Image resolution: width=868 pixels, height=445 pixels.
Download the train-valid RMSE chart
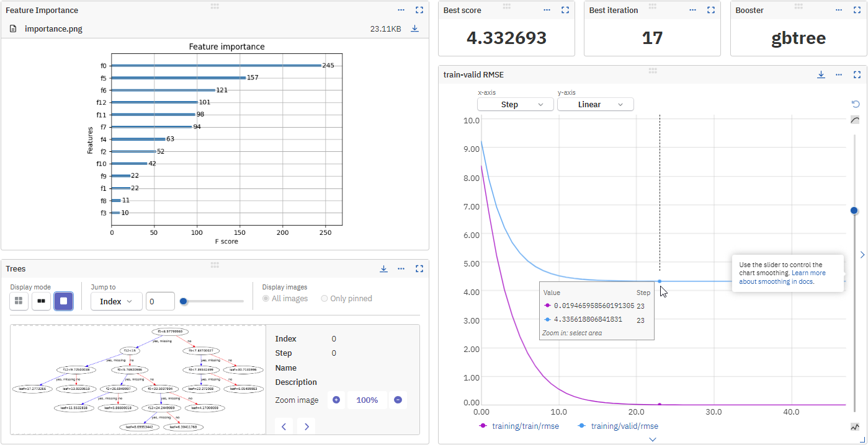pos(821,74)
